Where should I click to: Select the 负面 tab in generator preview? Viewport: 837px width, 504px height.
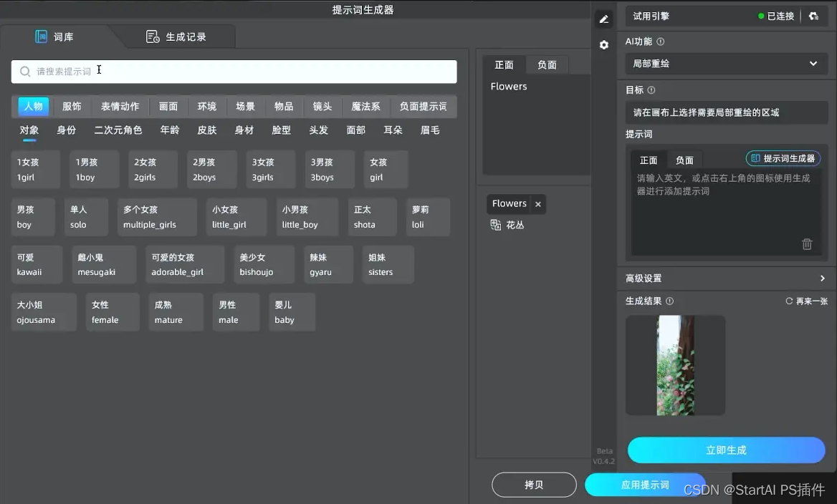[x=547, y=65]
